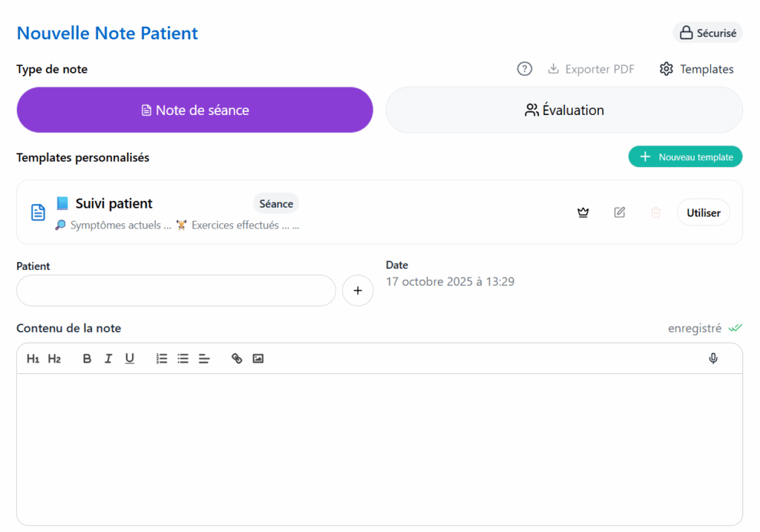
Task: Insert a numbered list
Action: click(x=162, y=358)
